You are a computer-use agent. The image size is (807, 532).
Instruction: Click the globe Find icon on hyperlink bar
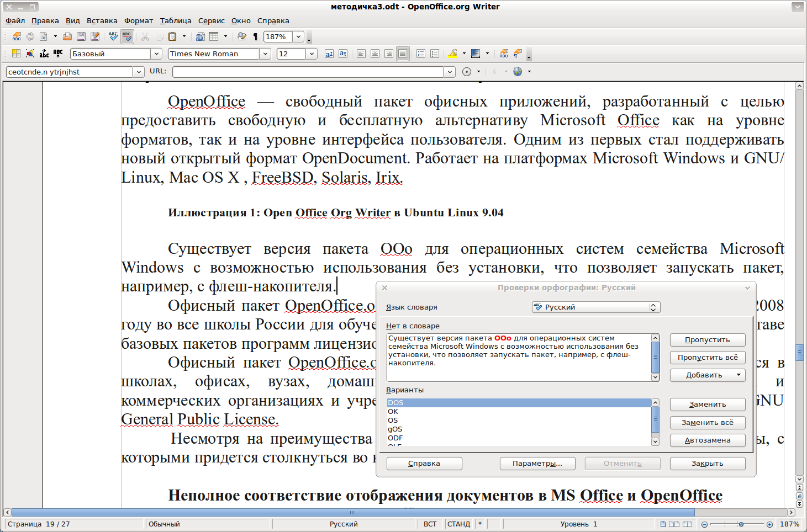(x=518, y=72)
